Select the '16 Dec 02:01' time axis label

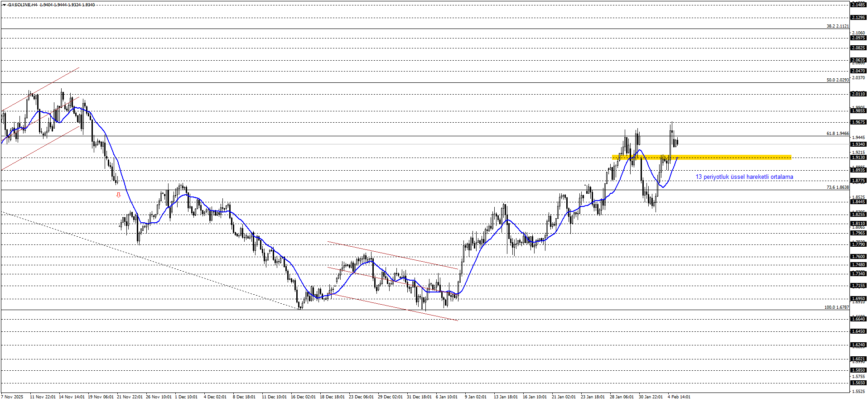303,397
